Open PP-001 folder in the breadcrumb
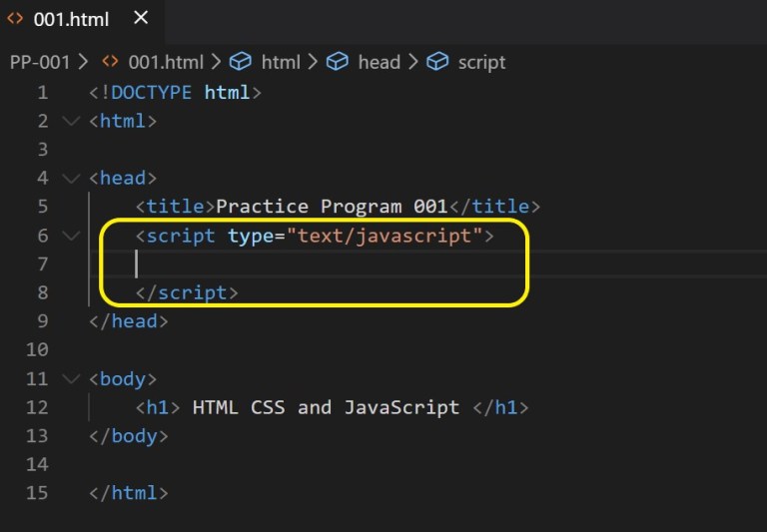This screenshot has height=532, width=767. (40, 62)
